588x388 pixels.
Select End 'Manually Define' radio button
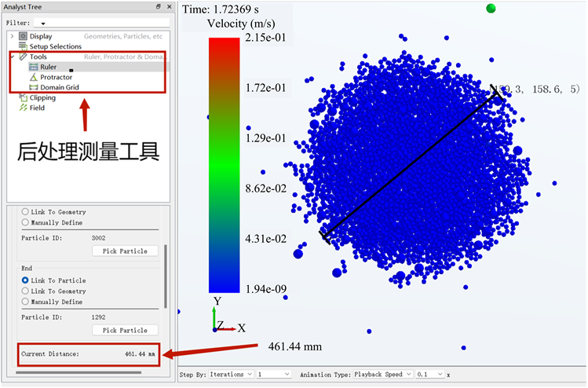click(26, 301)
